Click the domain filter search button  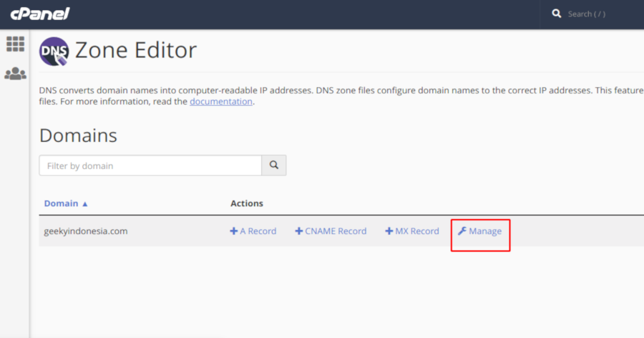click(x=274, y=165)
